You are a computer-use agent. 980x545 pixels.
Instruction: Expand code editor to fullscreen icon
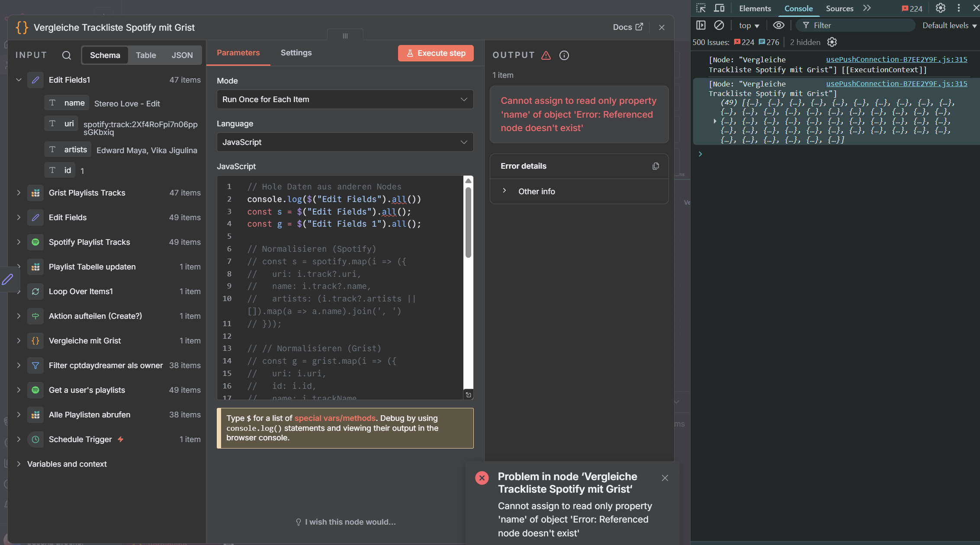pyautogui.click(x=468, y=394)
